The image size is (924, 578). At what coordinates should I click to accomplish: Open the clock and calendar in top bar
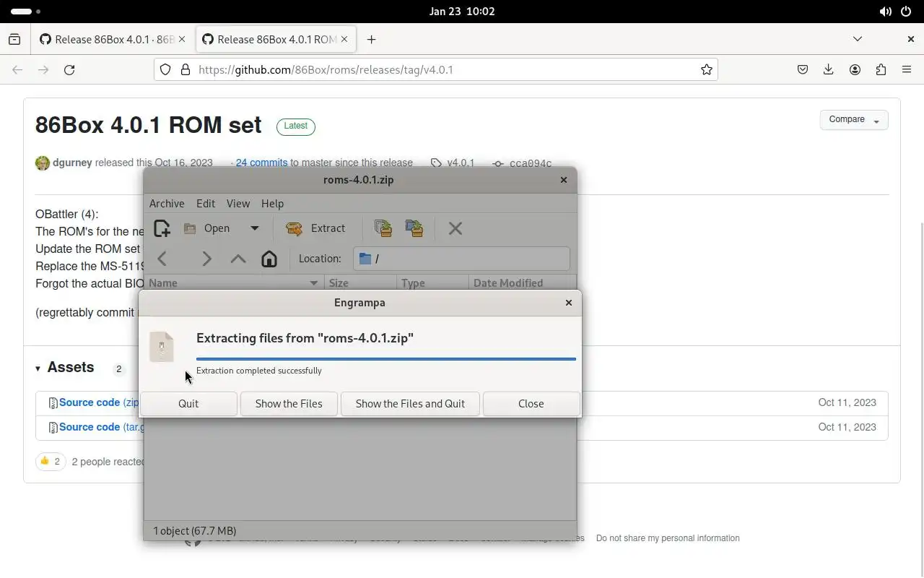click(462, 11)
